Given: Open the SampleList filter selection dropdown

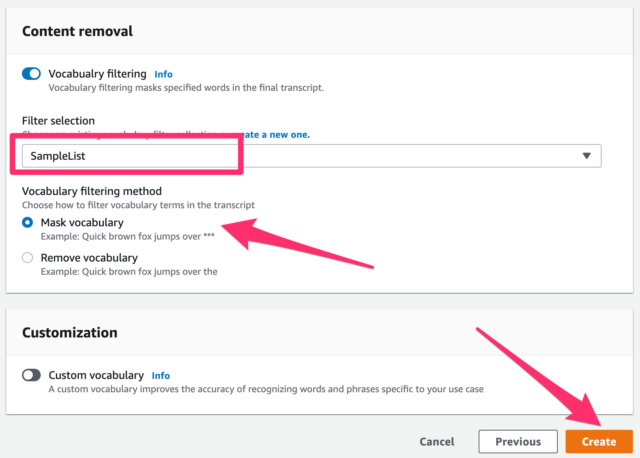Looking at the screenshot, I should (311, 156).
